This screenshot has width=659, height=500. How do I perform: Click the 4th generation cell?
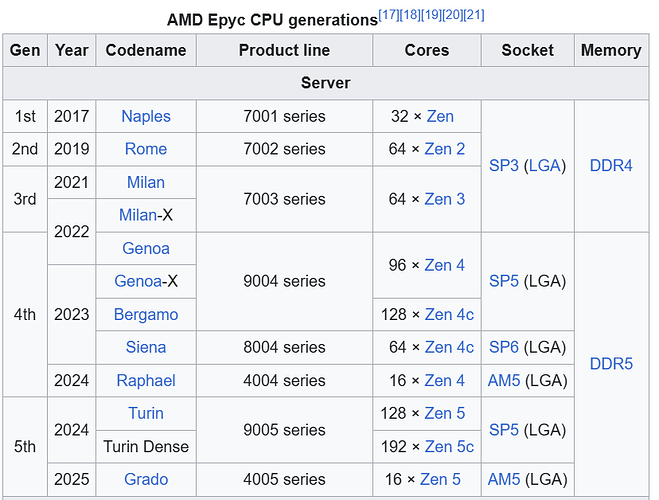(25, 314)
